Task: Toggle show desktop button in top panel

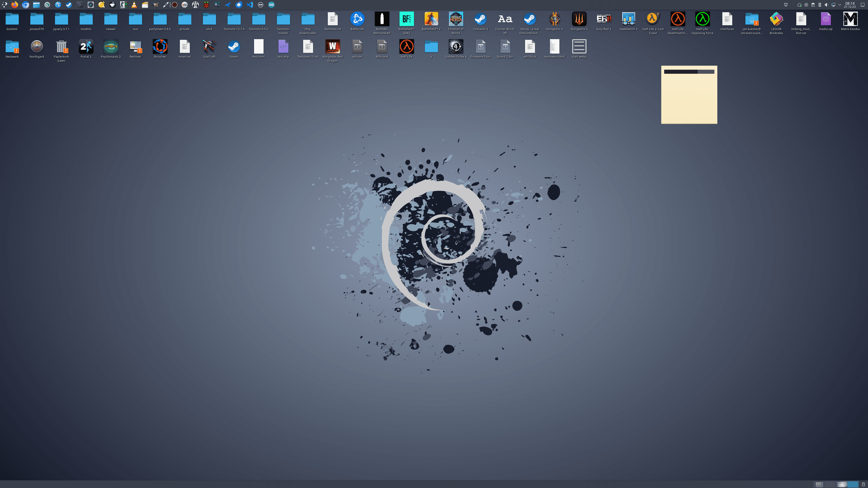Action: pos(863,5)
